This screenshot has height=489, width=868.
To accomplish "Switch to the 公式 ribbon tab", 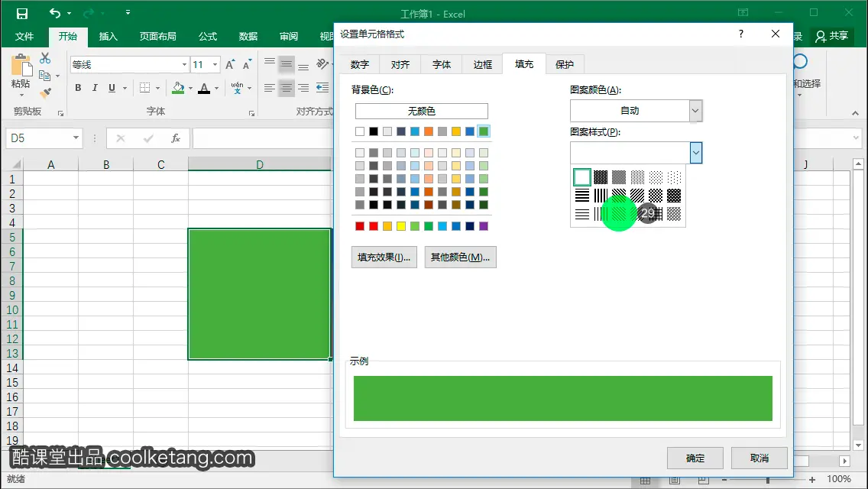I will pos(208,37).
